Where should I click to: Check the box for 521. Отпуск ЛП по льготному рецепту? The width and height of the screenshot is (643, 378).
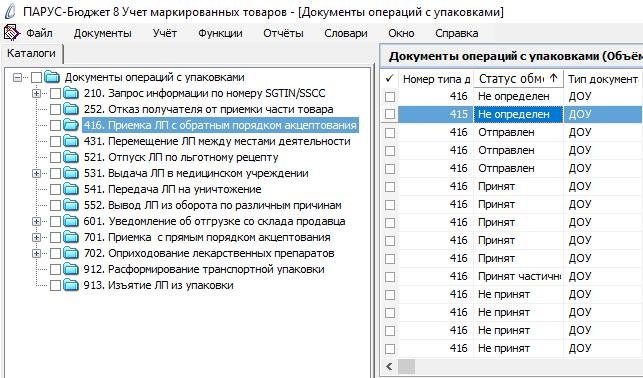tap(55, 157)
